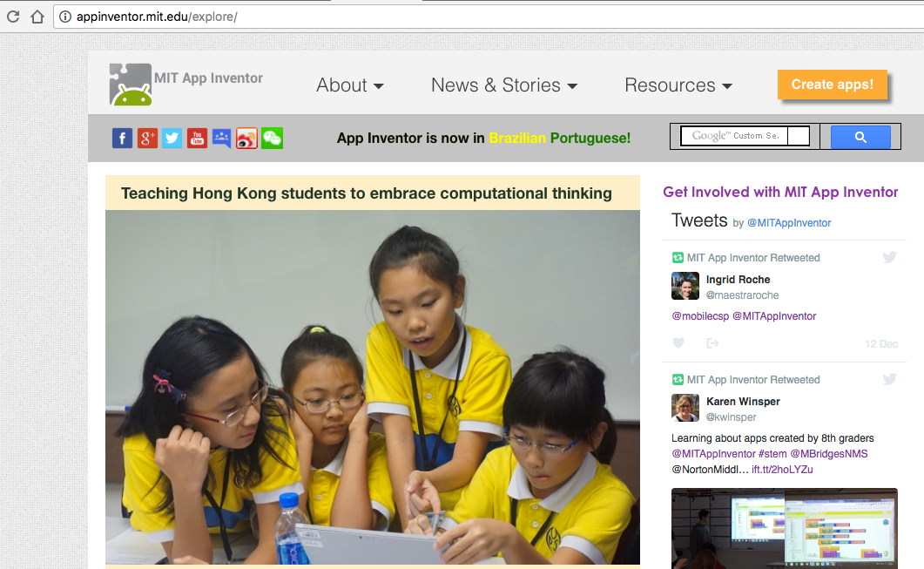The image size is (924, 569).
Task: Share Ingrid Roche's tweet using the share icon
Action: (712, 342)
